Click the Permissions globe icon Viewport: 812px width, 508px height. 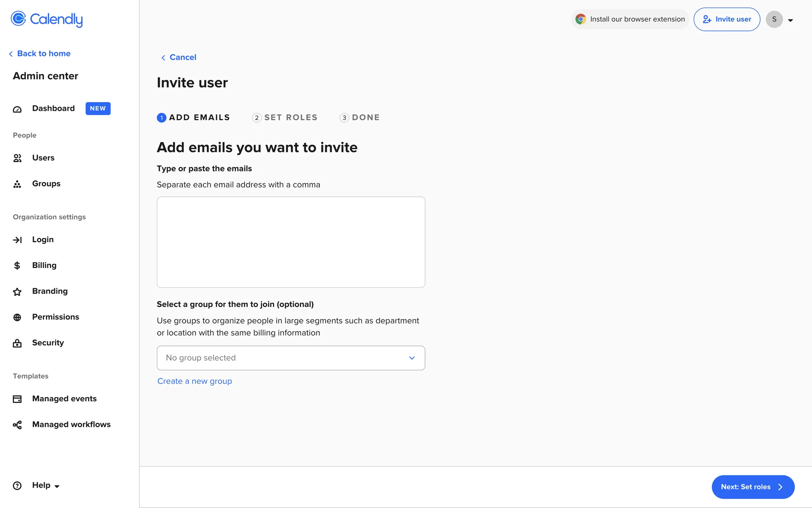click(x=17, y=317)
